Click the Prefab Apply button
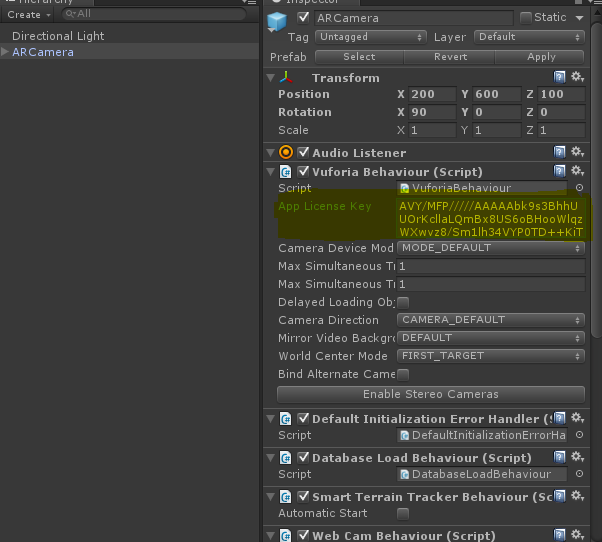Image resolution: width=602 pixels, height=542 pixels. pos(540,57)
